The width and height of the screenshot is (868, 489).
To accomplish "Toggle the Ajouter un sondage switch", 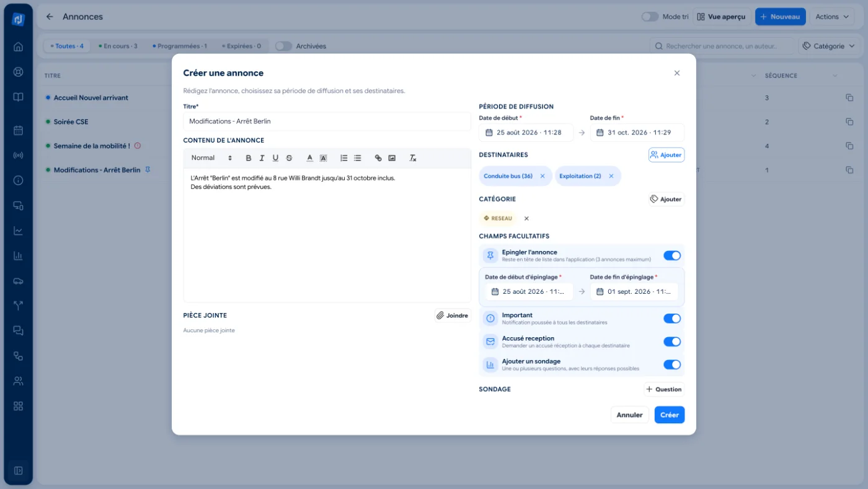I will click(672, 364).
